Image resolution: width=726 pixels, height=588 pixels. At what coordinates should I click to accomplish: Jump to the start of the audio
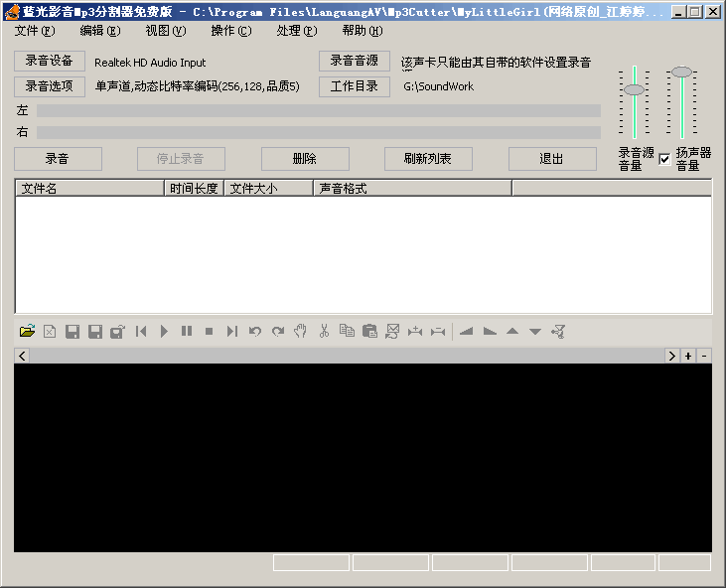[x=141, y=331]
